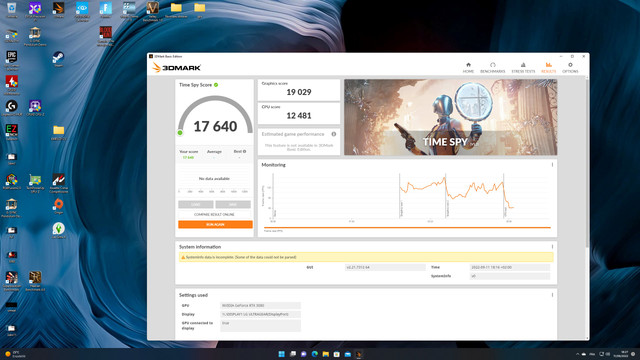Expand the system tray hidden icons chevron
Viewport: 640px width, 360px height.
coord(577,354)
